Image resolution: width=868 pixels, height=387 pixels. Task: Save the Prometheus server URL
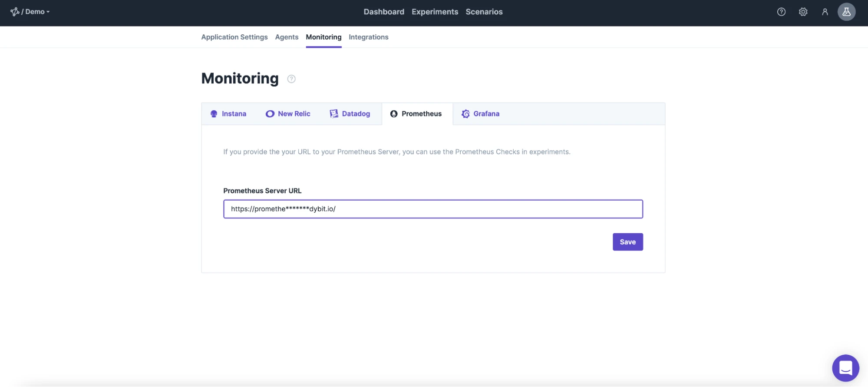pos(627,242)
